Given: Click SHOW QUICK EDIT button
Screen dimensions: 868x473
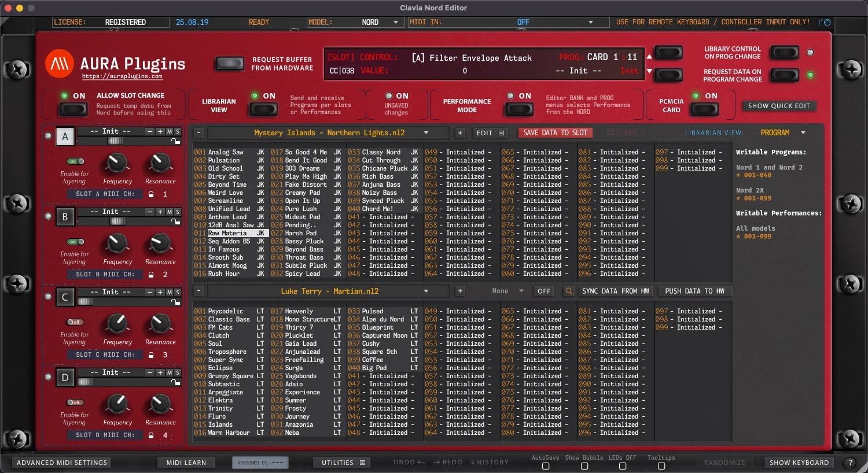Looking at the screenshot, I should (x=779, y=106).
